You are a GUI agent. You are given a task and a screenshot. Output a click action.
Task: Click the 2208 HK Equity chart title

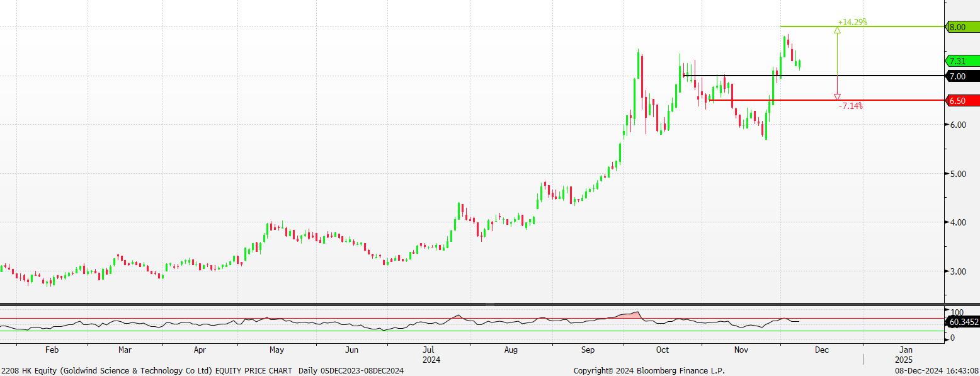(202, 371)
